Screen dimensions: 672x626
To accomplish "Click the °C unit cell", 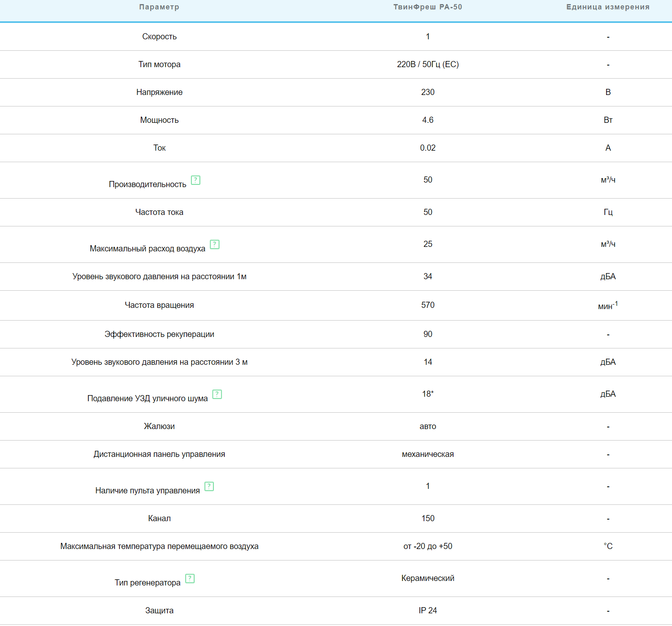I will point(608,546).
